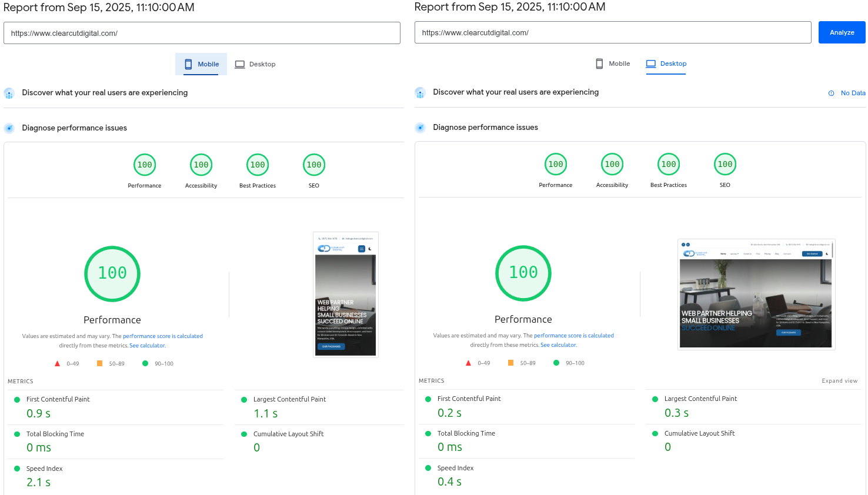The width and height of the screenshot is (868, 495).
Task: Click the desktop page screenshot thumbnail
Action: point(756,295)
